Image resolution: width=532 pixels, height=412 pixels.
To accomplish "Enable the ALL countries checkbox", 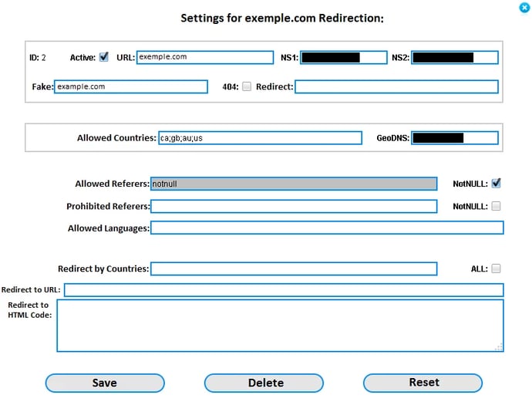I will click(497, 268).
